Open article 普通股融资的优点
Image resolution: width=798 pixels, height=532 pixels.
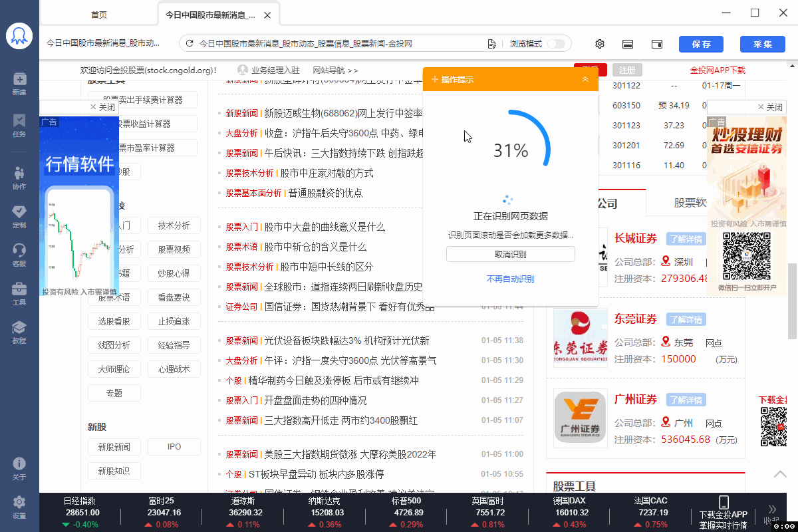[x=325, y=193]
